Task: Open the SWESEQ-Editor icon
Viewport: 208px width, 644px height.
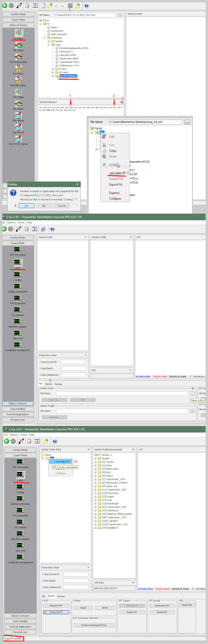Action: [x=18, y=80]
